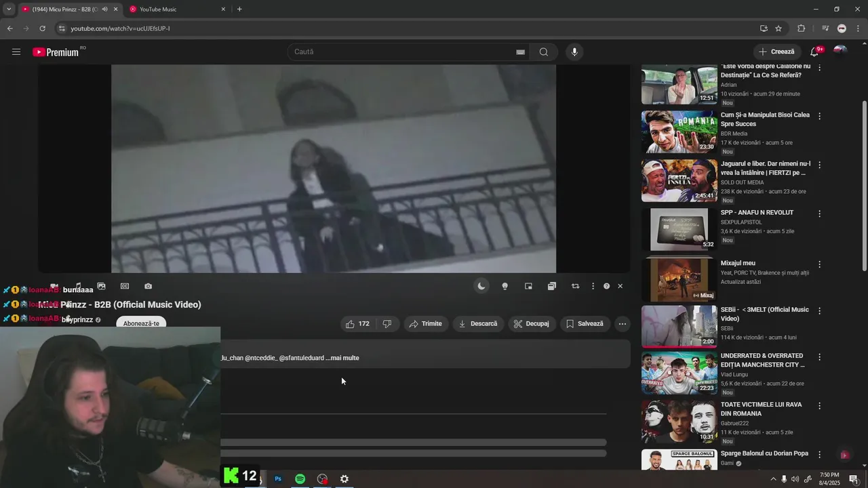
Task: Open options for 'Cum Și-a Manipulat Bisoi' video
Action: pos(819,116)
